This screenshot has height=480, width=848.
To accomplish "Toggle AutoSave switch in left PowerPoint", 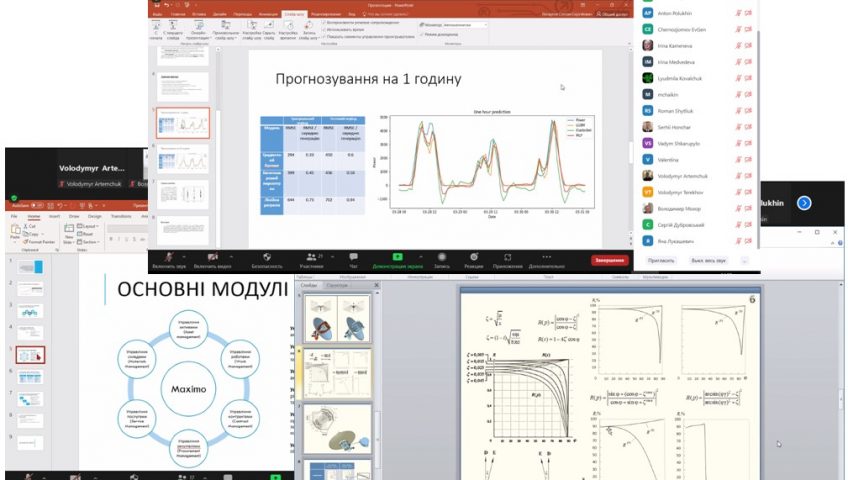I will pyautogui.click(x=37, y=205).
